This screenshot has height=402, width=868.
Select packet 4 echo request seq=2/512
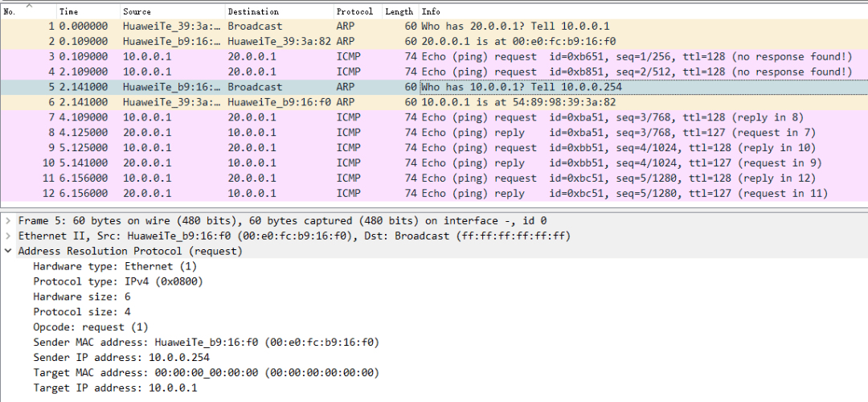pos(434,72)
